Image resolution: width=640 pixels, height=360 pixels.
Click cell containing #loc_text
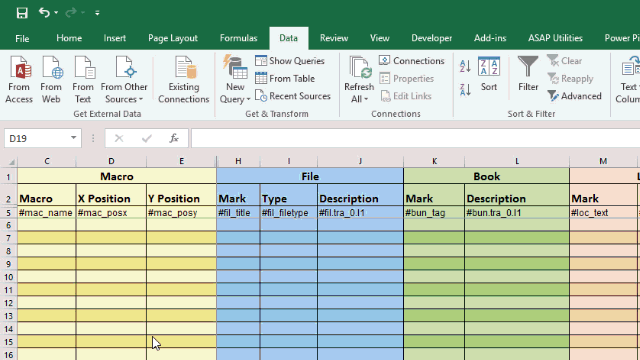(603, 213)
